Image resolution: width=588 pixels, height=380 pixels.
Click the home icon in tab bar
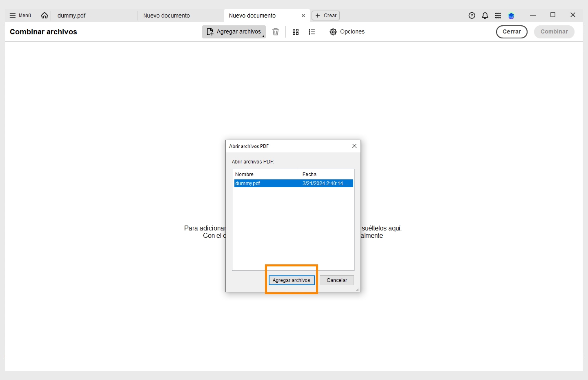(x=45, y=16)
